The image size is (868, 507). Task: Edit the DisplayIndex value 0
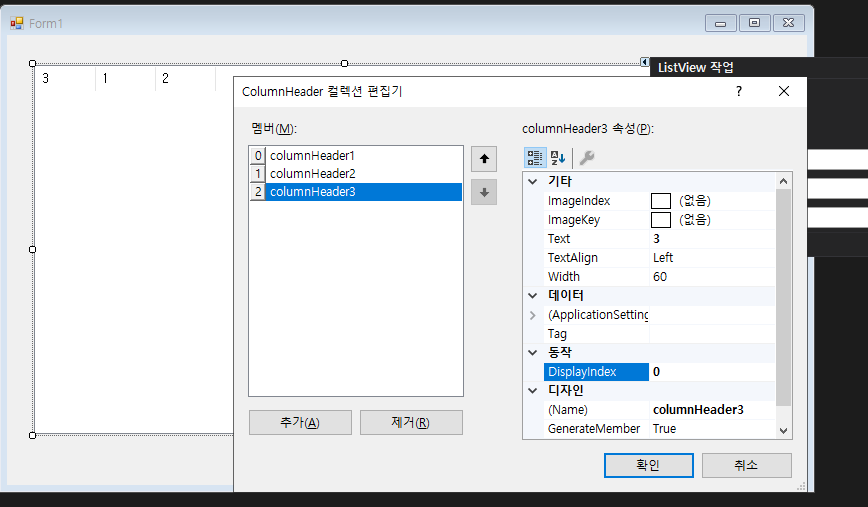click(712, 372)
